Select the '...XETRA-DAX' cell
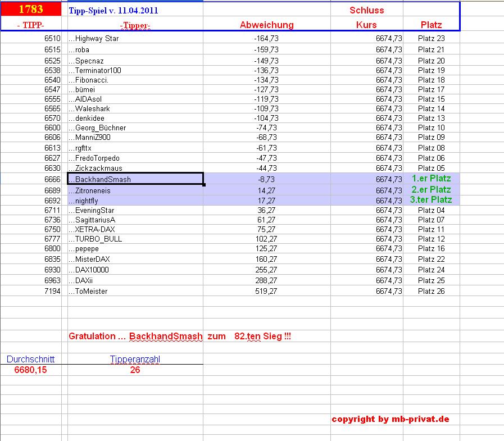 point(135,230)
